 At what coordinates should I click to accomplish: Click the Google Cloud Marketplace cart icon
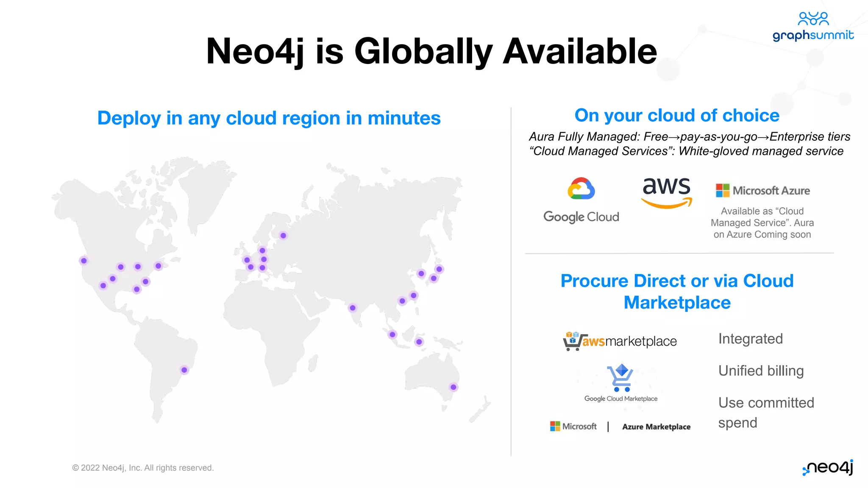pos(620,377)
